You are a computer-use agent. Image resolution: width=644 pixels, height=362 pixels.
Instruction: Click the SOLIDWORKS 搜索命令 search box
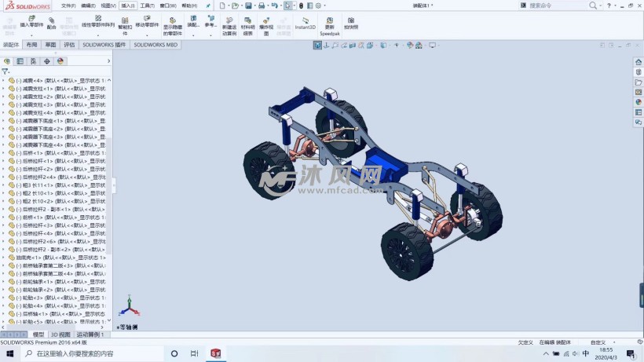pos(554,5)
